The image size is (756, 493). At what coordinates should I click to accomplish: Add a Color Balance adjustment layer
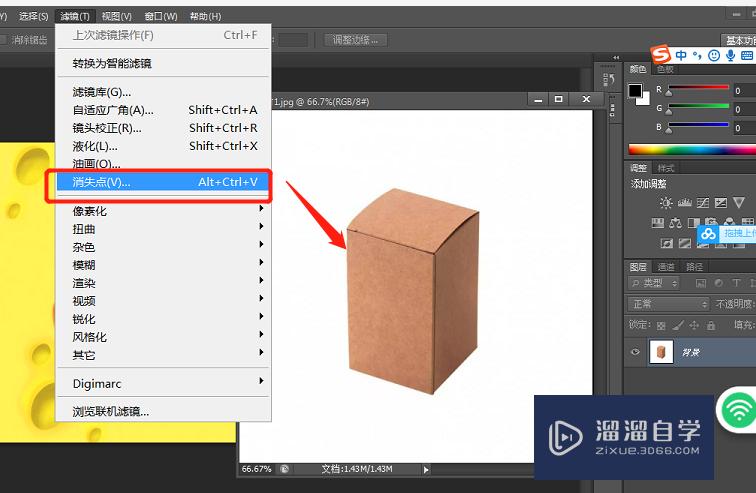675,223
